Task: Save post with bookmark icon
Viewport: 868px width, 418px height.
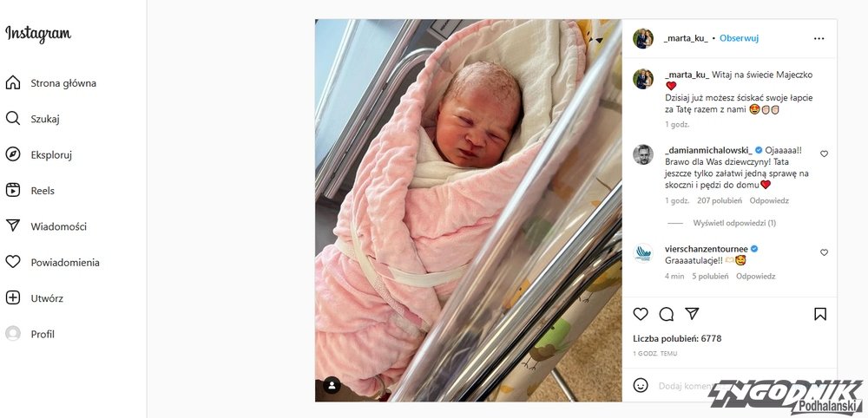Action: pos(820,314)
